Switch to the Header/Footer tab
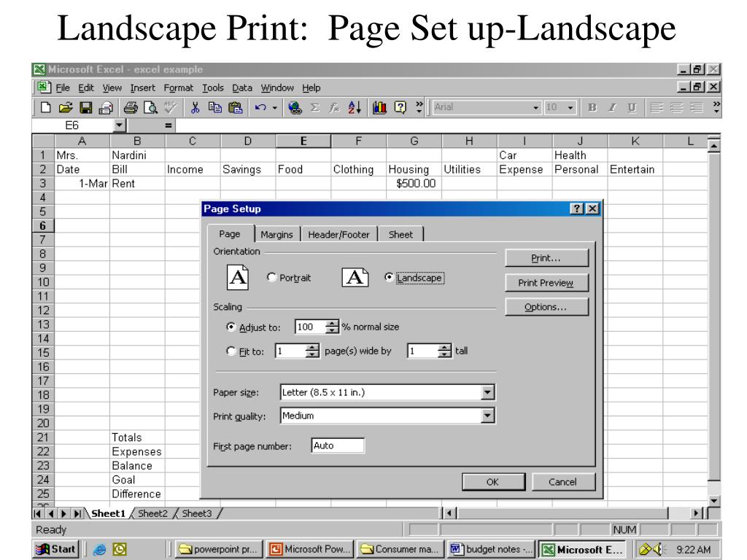This screenshot has width=747, height=560. click(338, 234)
